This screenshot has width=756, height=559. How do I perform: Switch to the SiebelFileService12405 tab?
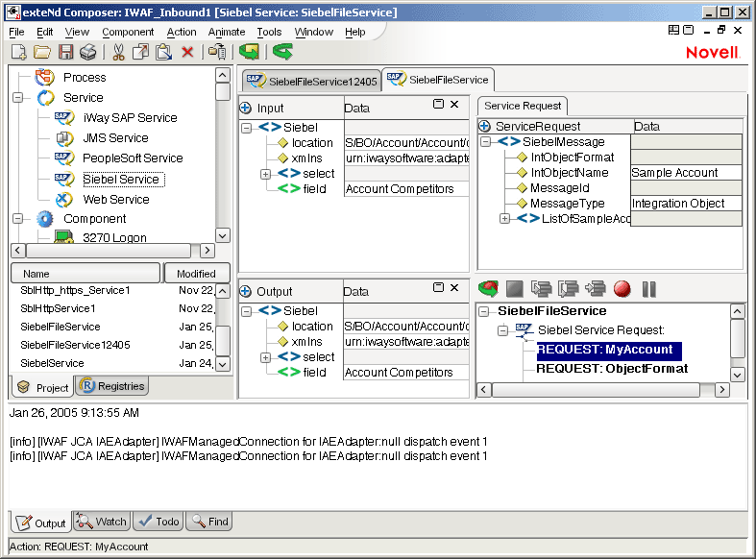pyautogui.click(x=309, y=82)
